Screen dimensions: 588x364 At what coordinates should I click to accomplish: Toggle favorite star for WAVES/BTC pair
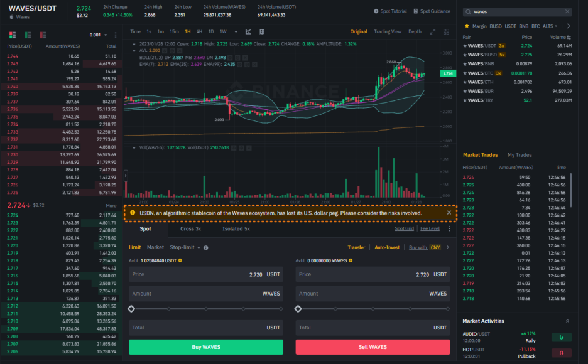pyautogui.click(x=465, y=73)
